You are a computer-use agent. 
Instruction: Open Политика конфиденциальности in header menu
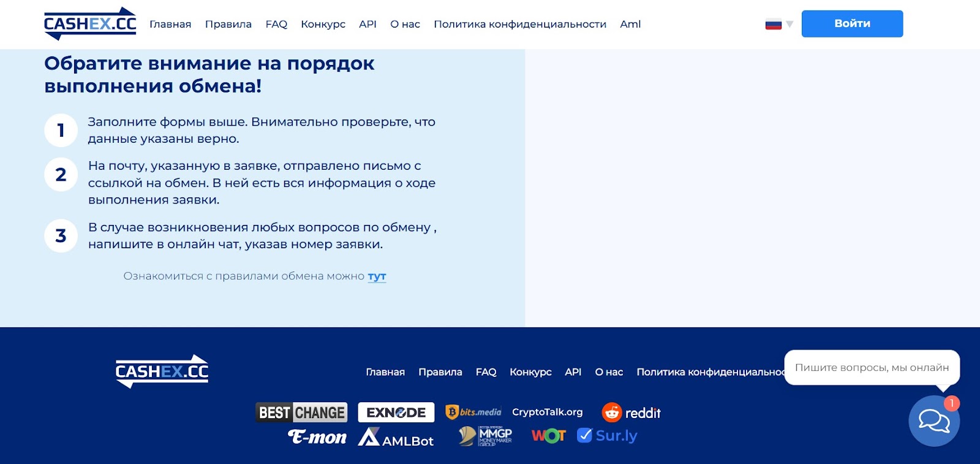tap(520, 24)
